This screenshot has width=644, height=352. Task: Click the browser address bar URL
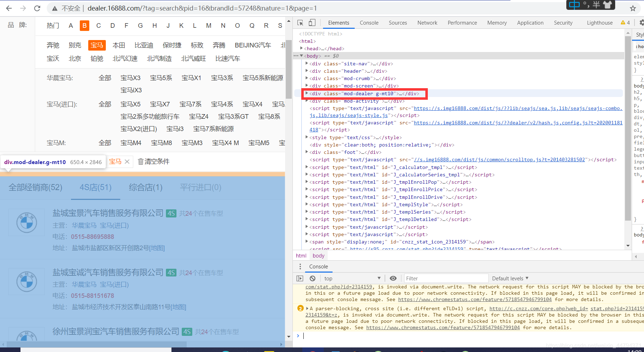coord(202,8)
